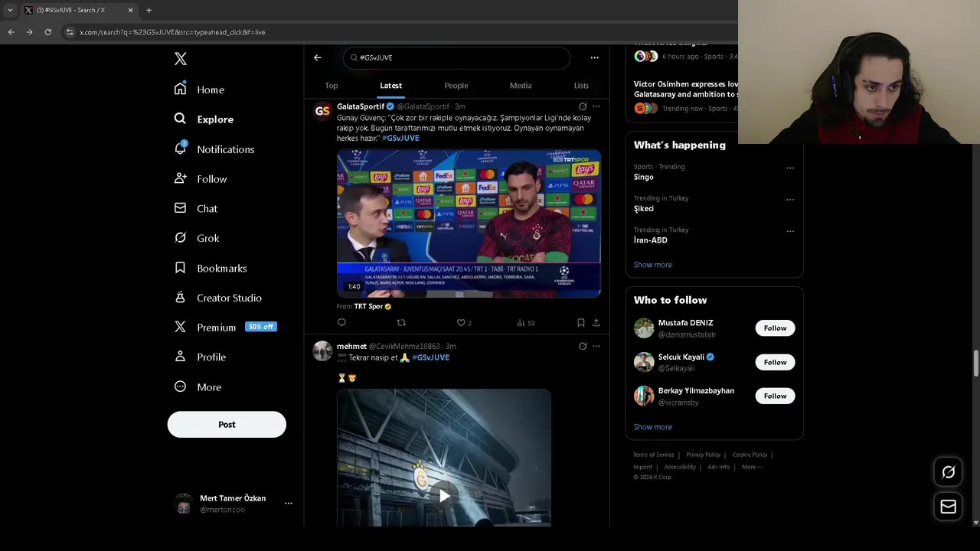Viewport: 980px width, 551px height.
Task: Repost the GalataSportif post
Action: click(x=401, y=323)
